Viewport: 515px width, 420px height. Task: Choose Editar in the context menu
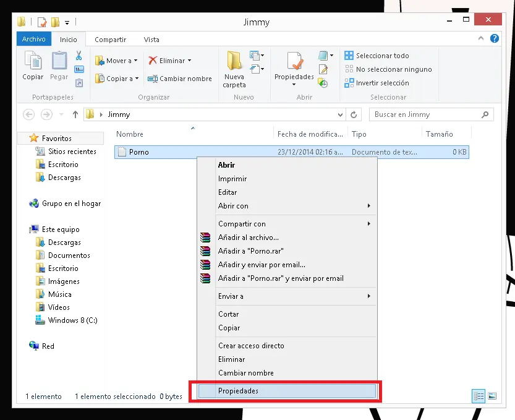(x=287, y=192)
